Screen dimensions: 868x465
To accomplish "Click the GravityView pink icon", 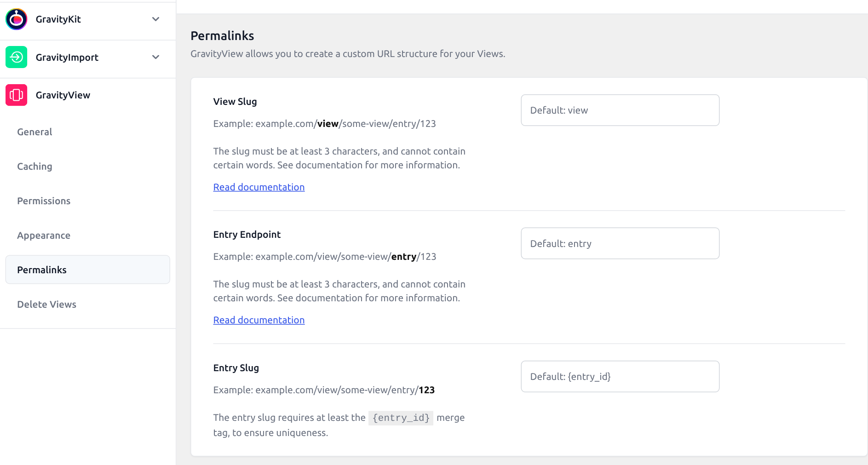I will click(17, 95).
